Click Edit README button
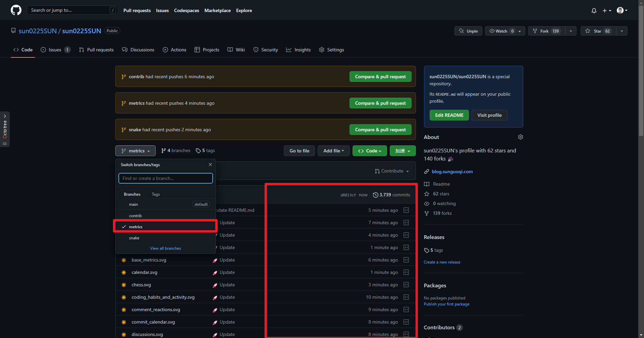 pyautogui.click(x=449, y=115)
